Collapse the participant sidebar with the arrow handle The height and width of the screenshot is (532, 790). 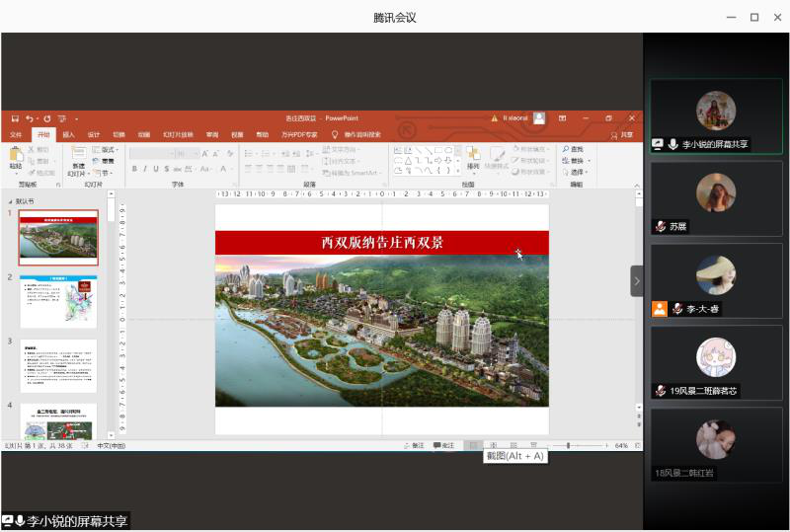click(637, 281)
